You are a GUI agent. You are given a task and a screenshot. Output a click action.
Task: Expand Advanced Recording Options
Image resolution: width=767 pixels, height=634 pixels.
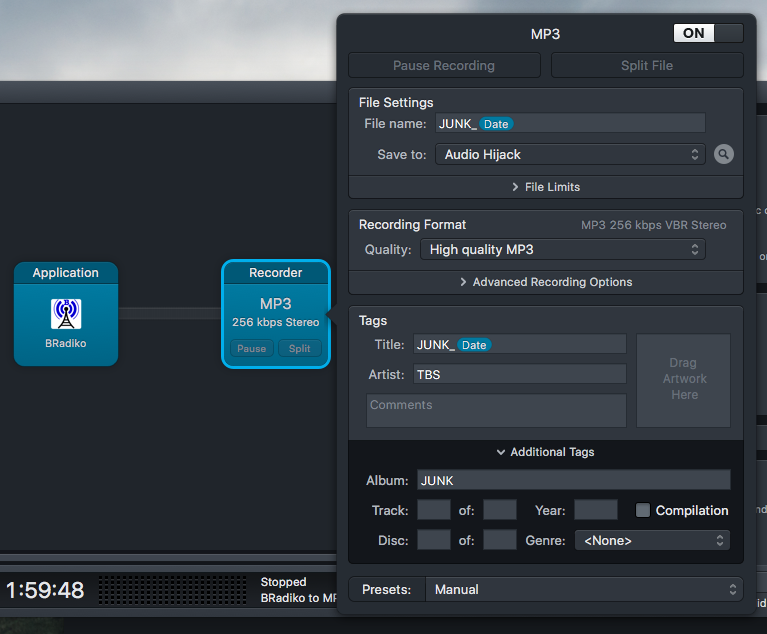click(545, 282)
